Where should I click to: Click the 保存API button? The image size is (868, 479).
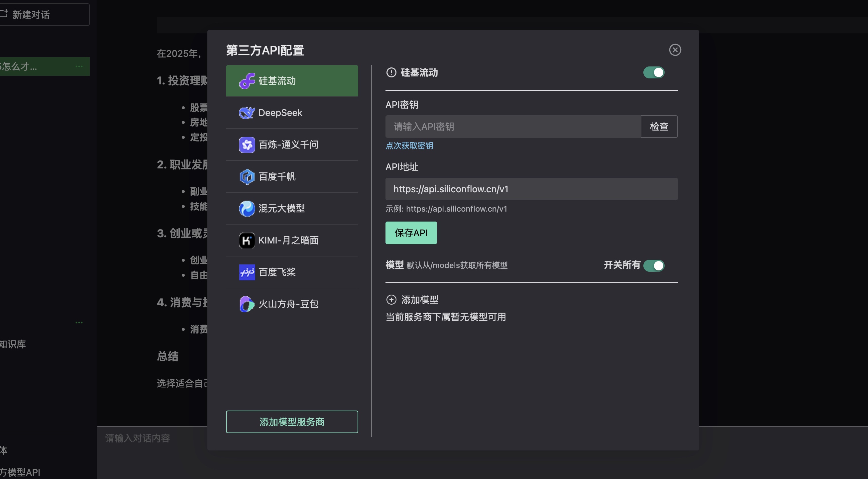(x=411, y=233)
